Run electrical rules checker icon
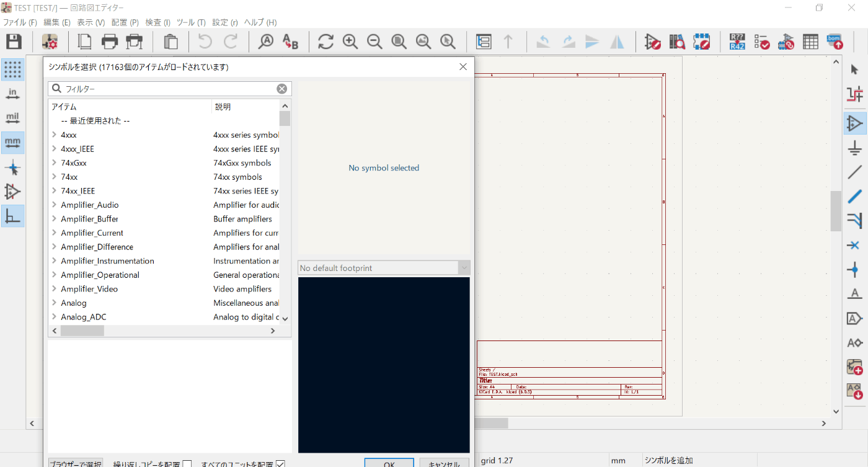 pos(761,42)
